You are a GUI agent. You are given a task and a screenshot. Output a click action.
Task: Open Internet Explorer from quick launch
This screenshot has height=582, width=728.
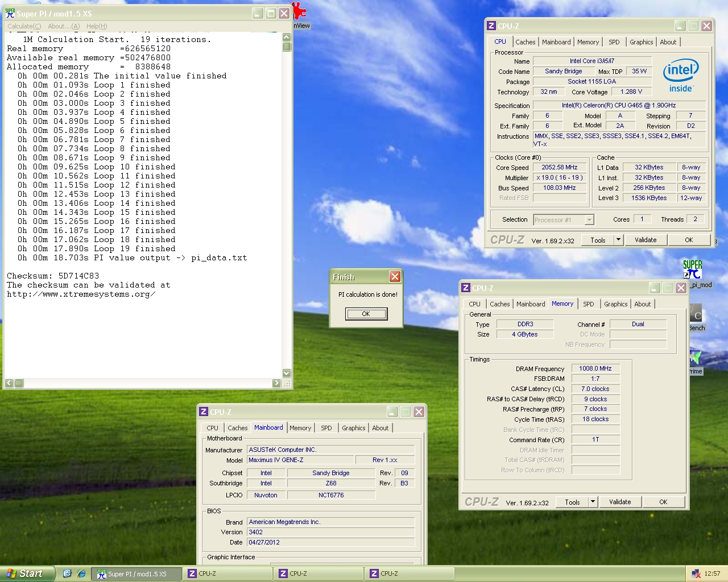coord(81,573)
